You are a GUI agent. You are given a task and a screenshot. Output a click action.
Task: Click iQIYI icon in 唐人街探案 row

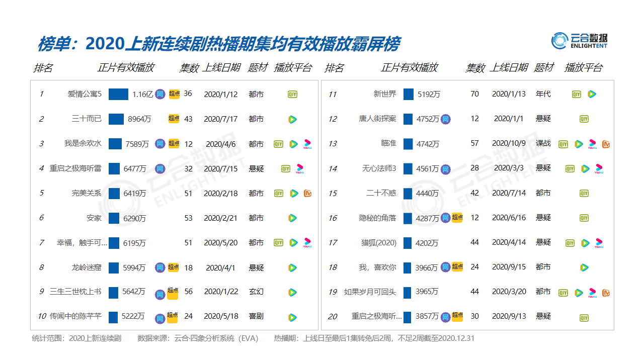click(x=584, y=119)
